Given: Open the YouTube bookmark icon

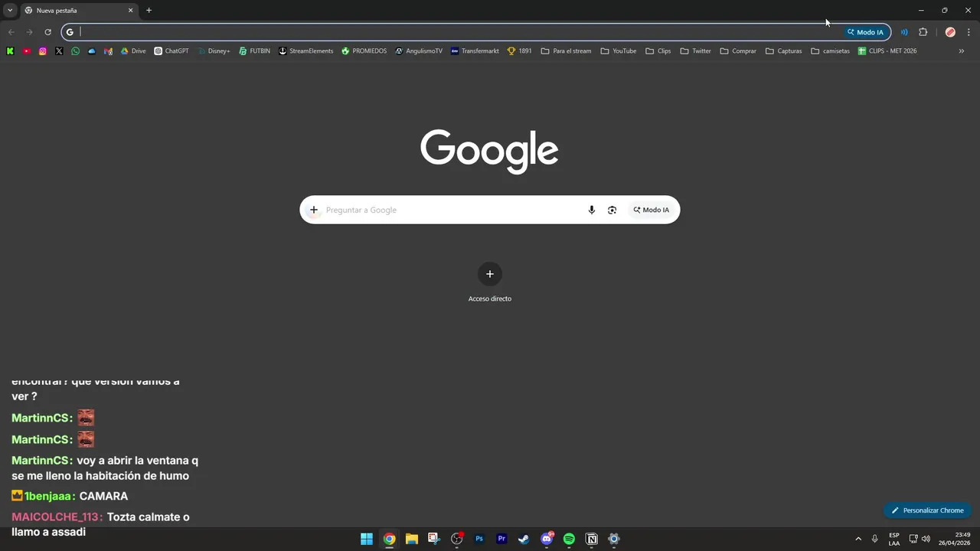Looking at the screenshot, I should tap(27, 51).
